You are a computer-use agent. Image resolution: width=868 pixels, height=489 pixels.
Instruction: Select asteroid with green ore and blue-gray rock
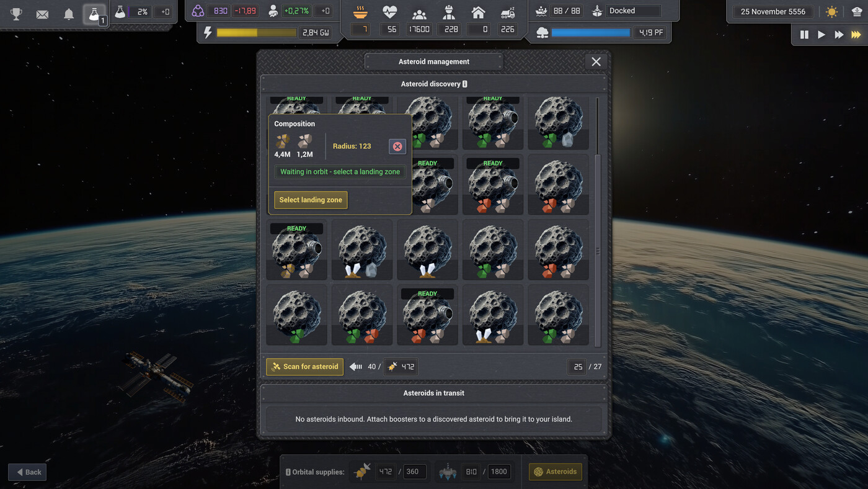[559, 122]
